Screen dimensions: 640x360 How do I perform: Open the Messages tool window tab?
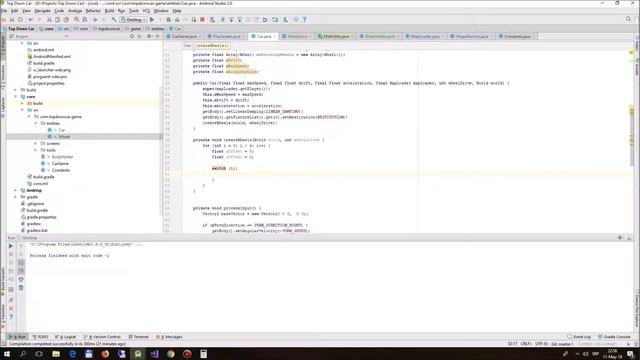(x=169, y=337)
